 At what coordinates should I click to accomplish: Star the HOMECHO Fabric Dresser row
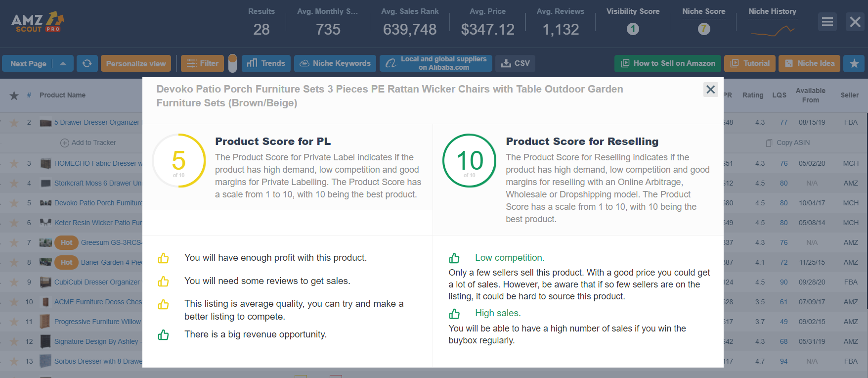coord(14,163)
